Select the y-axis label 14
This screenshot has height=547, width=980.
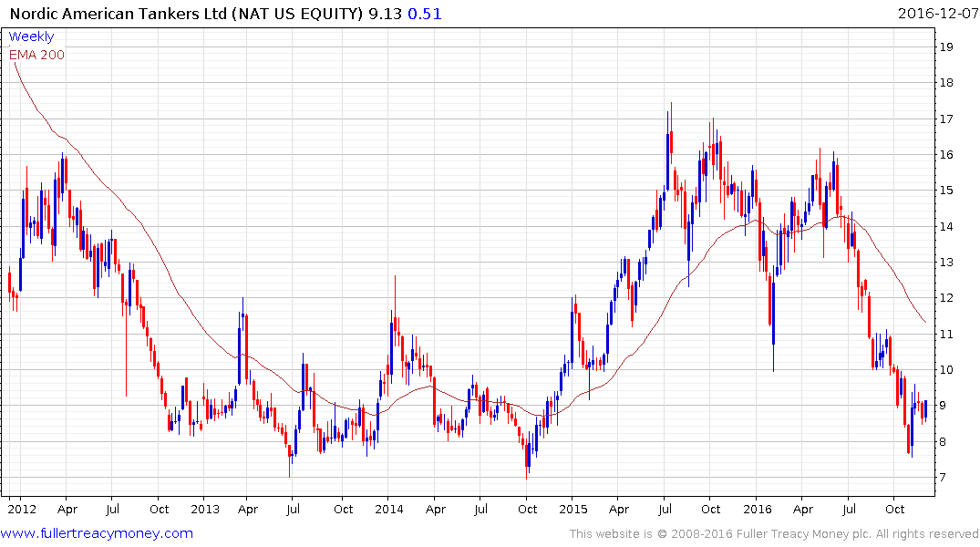pyautogui.click(x=945, y=226)
